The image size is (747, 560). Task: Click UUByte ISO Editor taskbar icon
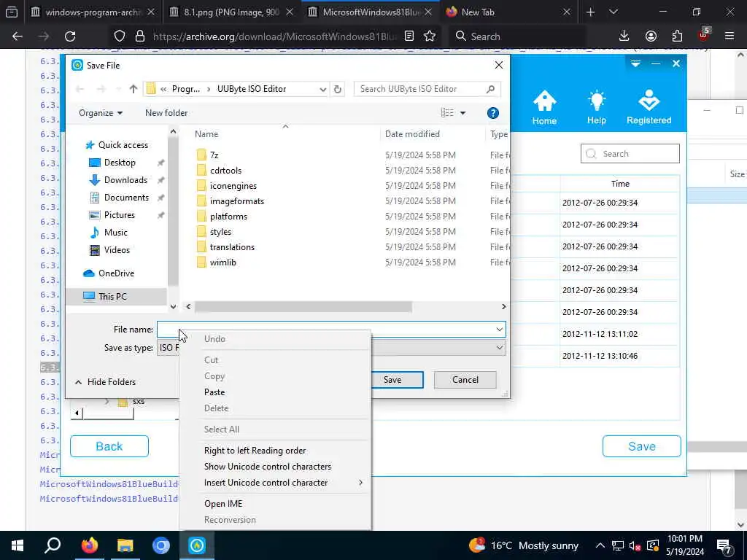pos(197,545)
